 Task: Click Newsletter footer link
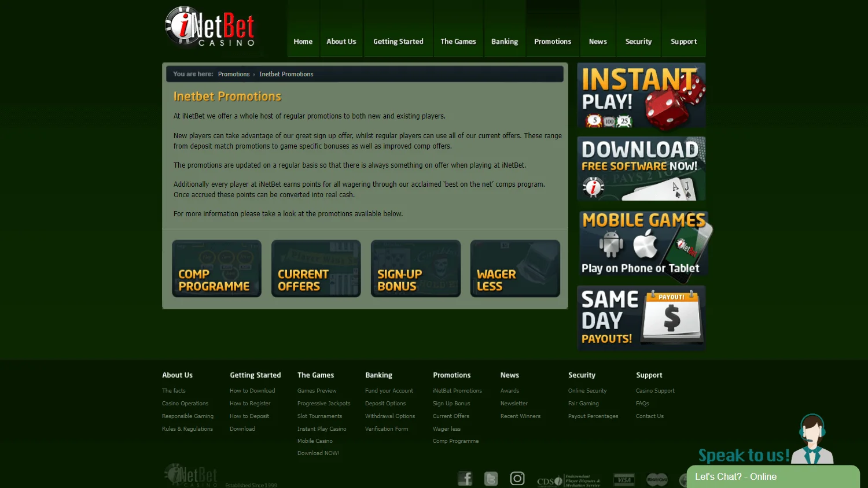point(514,404)
